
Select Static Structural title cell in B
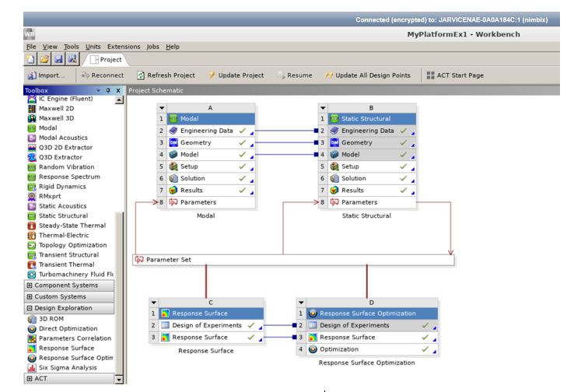click(372, 118)
